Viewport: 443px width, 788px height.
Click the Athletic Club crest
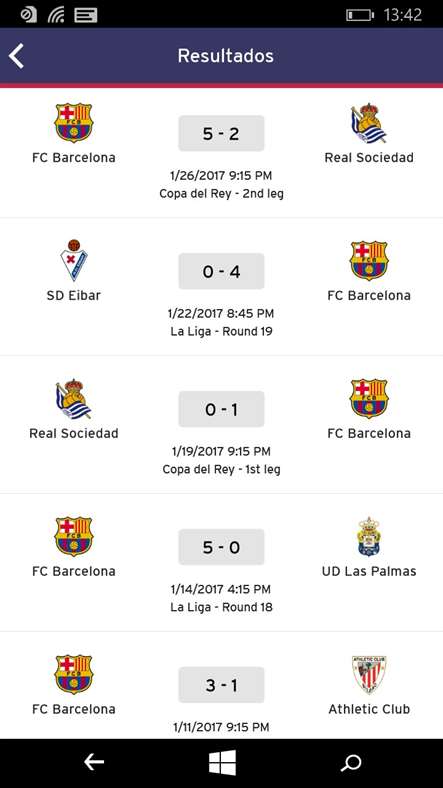[x=369, y=674]
